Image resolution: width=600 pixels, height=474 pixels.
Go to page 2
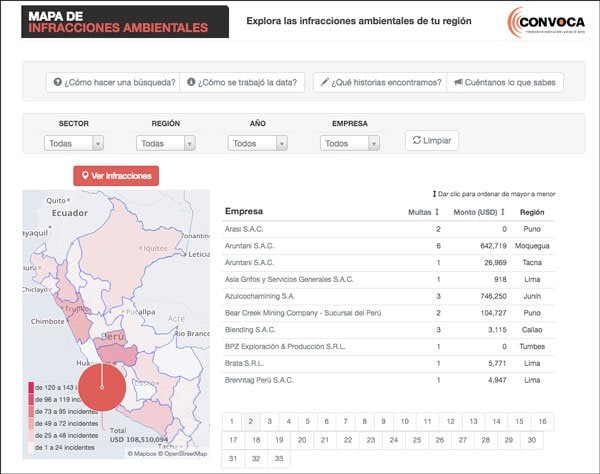tap(251, 422)
